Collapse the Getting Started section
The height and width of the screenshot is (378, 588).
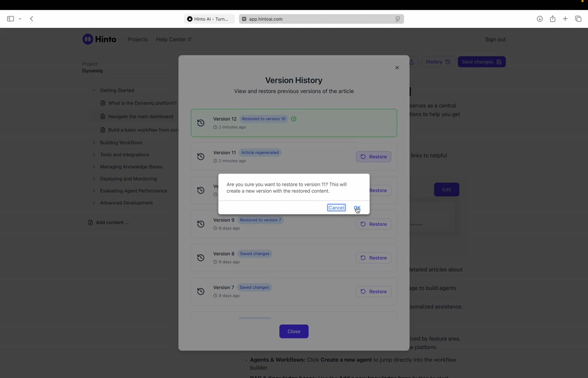[94, 90]
